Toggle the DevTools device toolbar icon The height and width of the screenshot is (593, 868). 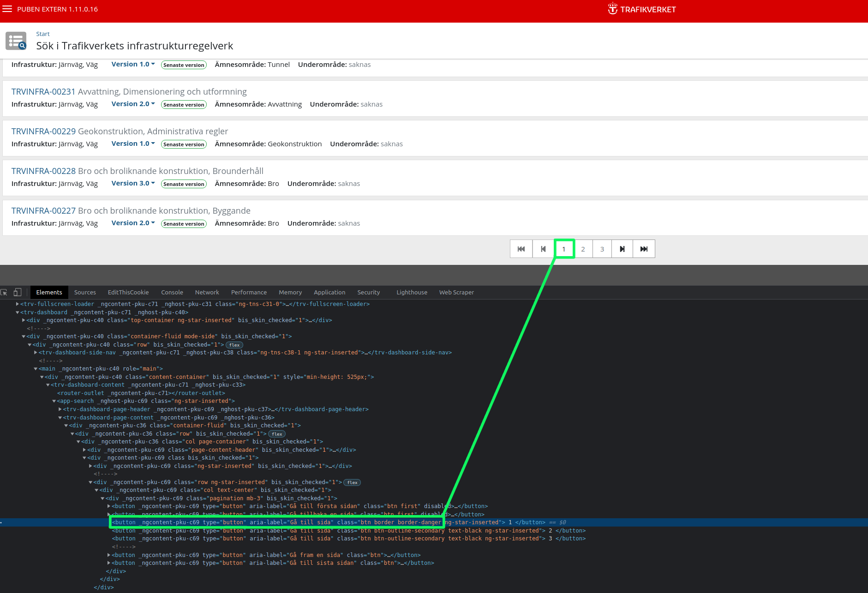[18, 293]
